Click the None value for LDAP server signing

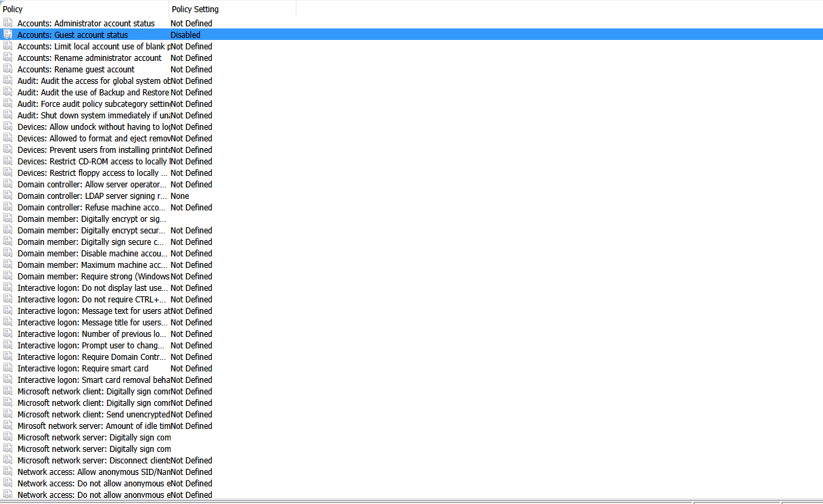[x=180, y=196]
